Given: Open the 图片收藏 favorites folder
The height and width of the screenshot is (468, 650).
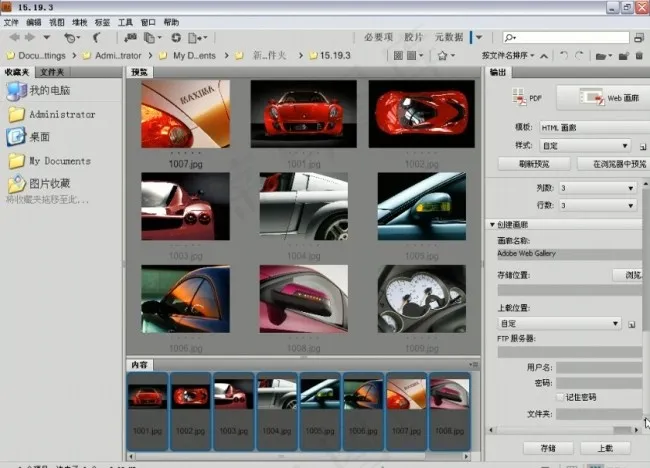Looking at the screenshot, I should point(49,184).
